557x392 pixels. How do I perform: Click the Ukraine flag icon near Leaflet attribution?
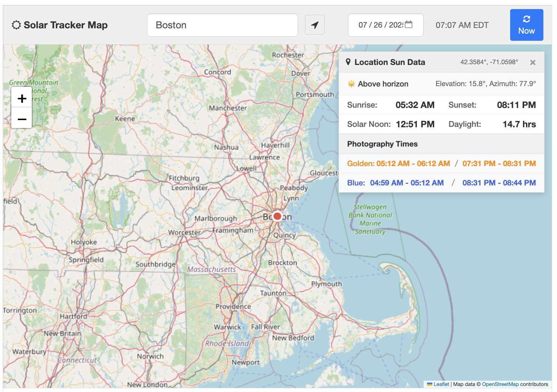click(430, 384)
